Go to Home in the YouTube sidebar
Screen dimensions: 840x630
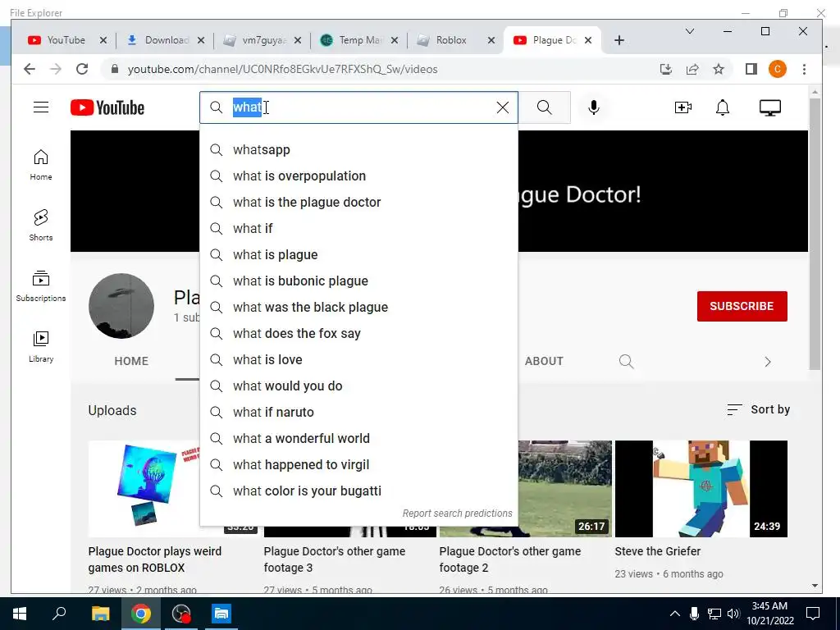point(41,164)
